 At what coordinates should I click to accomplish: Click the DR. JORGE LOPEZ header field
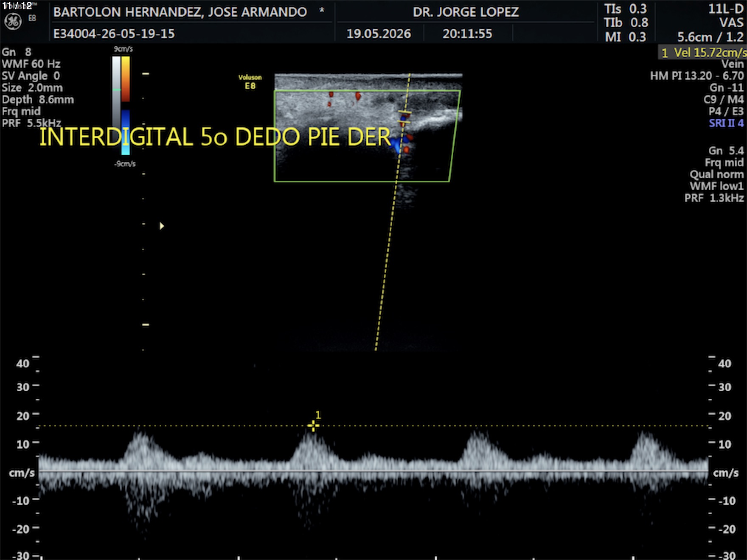pos(466,12)
